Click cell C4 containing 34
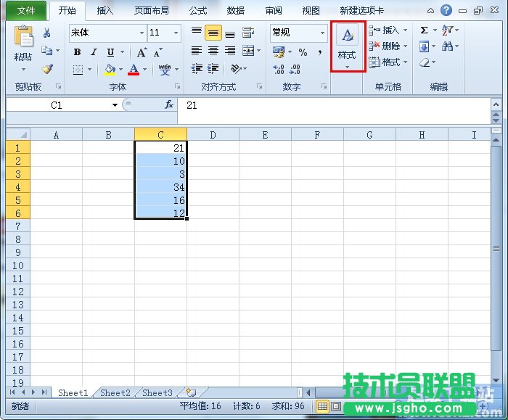The height and width of the screenshot is (420, 508). tap(160, 187)
